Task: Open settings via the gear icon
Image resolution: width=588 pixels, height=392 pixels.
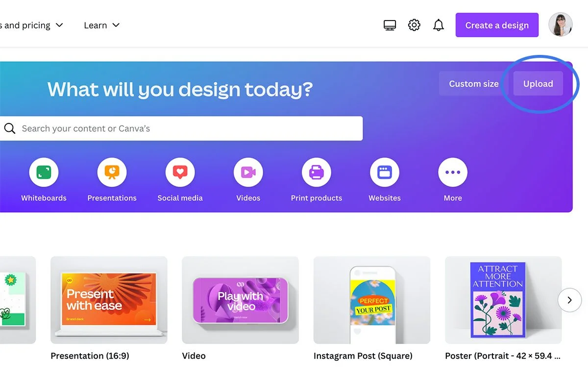Action: click(414, 25)
